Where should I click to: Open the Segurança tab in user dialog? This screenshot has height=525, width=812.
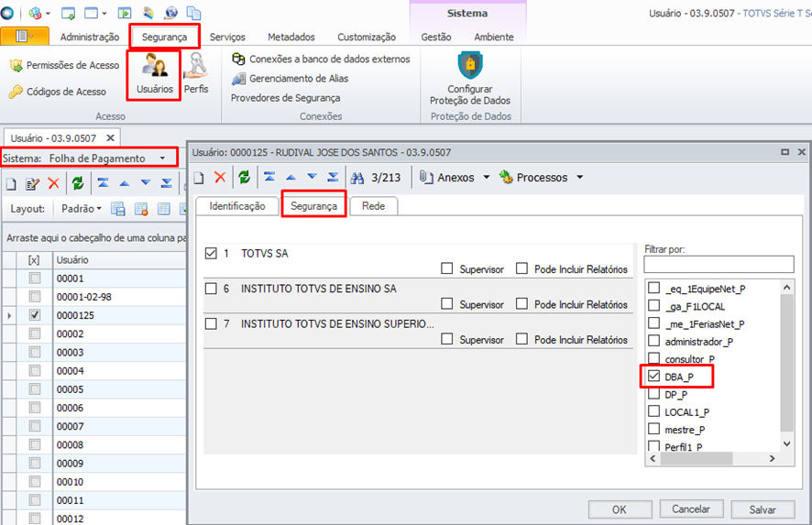click(x=313, y=206)
